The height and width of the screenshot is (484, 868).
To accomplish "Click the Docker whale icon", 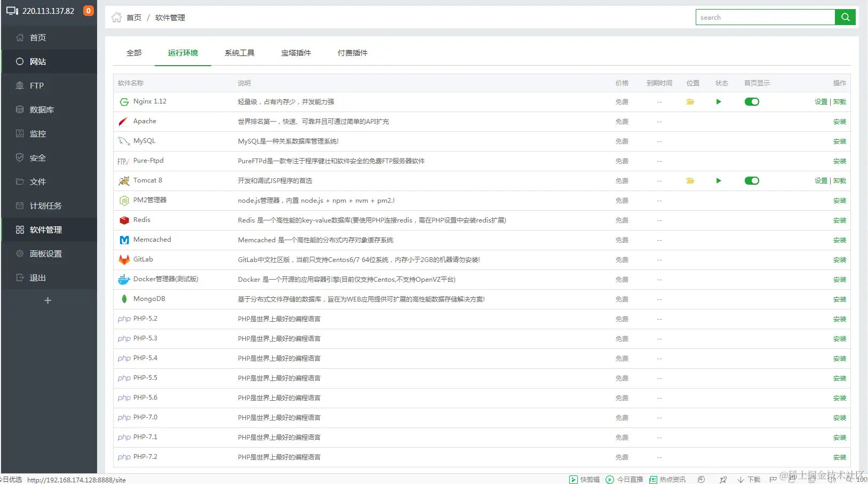I will (x=124, y=280).
